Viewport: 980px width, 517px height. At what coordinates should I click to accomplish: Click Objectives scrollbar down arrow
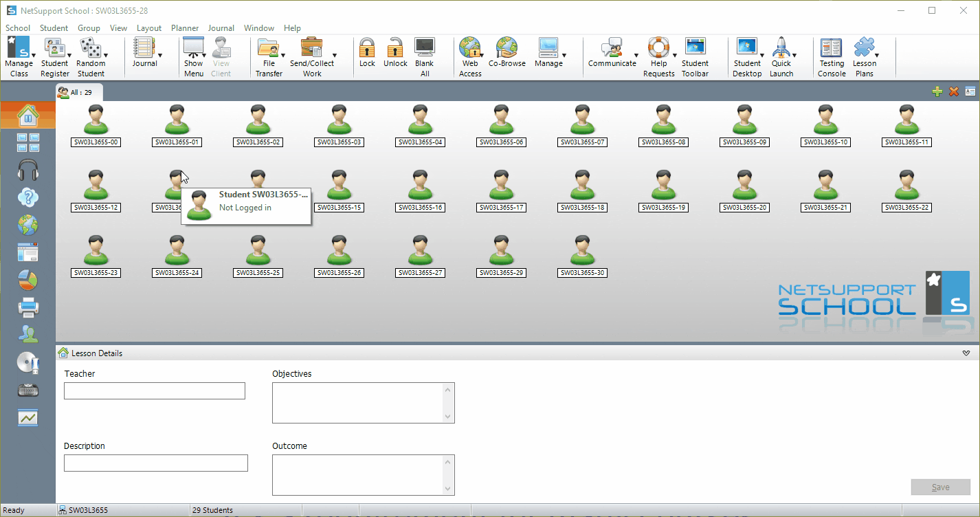tap(448, 417)
